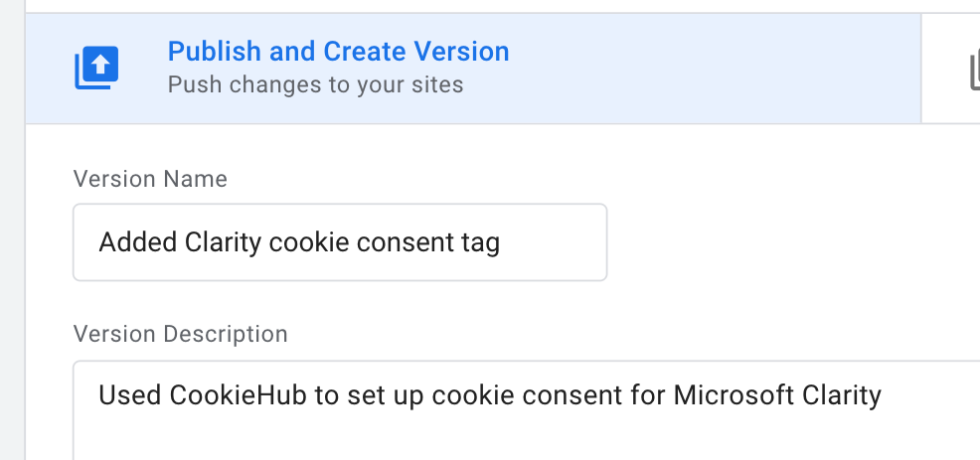Switch to the adjacent tab beside Publish
Screen dimensions: 980x460
coord(950,69)
